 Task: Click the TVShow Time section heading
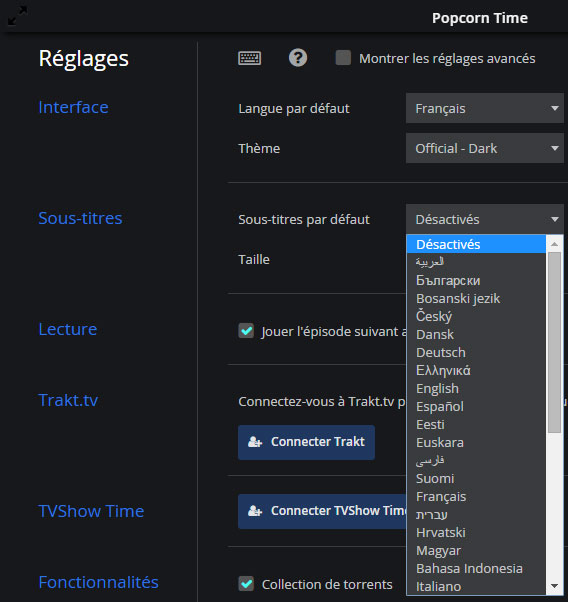pyautogui.click(x=91, y=511)
